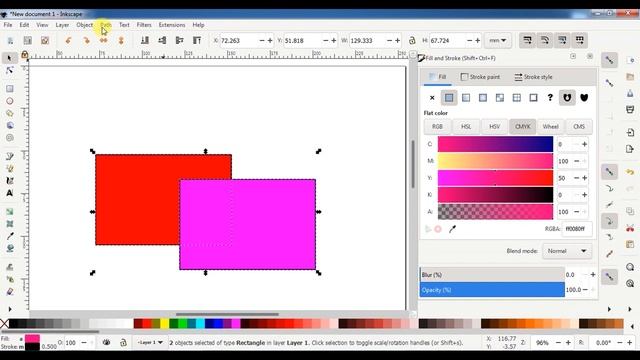Image resolution: width=640 pixels, height=360 pixels.
Task: Switch color mode to HSV
Action: tap(494, 127)
